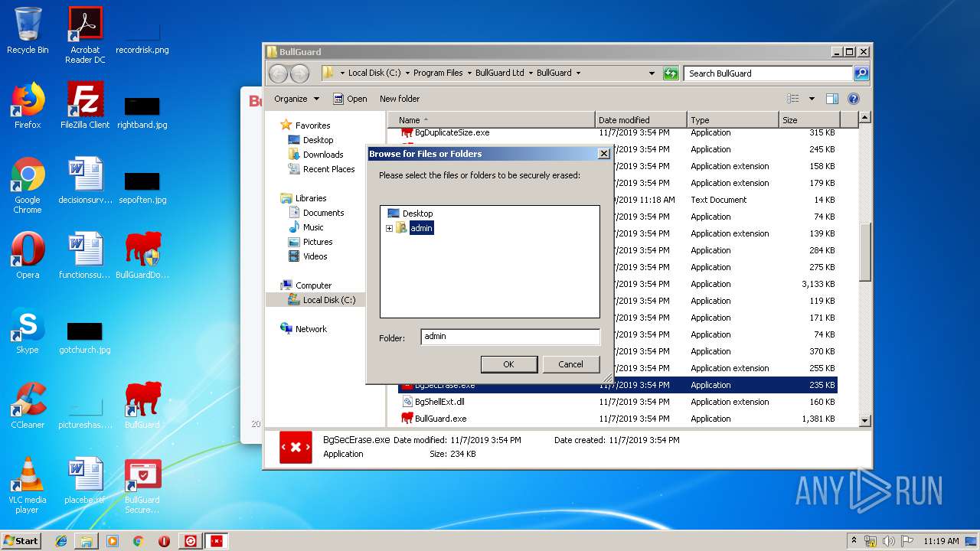Open the change view dropdown arrow
Viewport: 980px width, 551px height.
(x=812, y=99)
